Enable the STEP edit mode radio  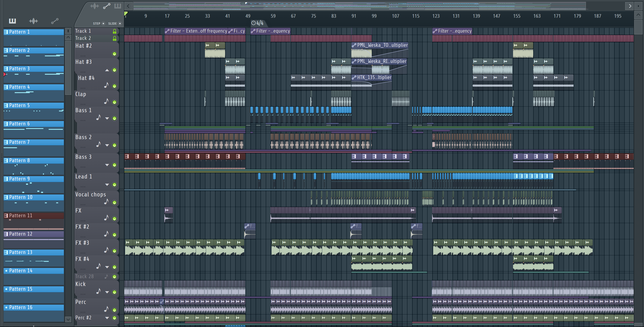point(104,24)
